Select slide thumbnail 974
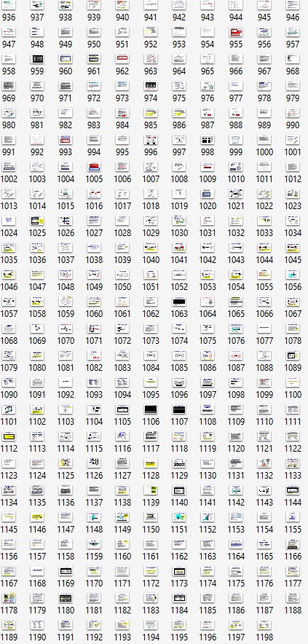 tap(151, 85)
